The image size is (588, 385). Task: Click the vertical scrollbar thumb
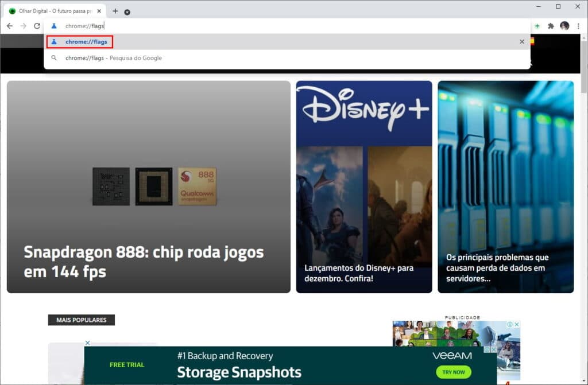[x=584, y=68]
